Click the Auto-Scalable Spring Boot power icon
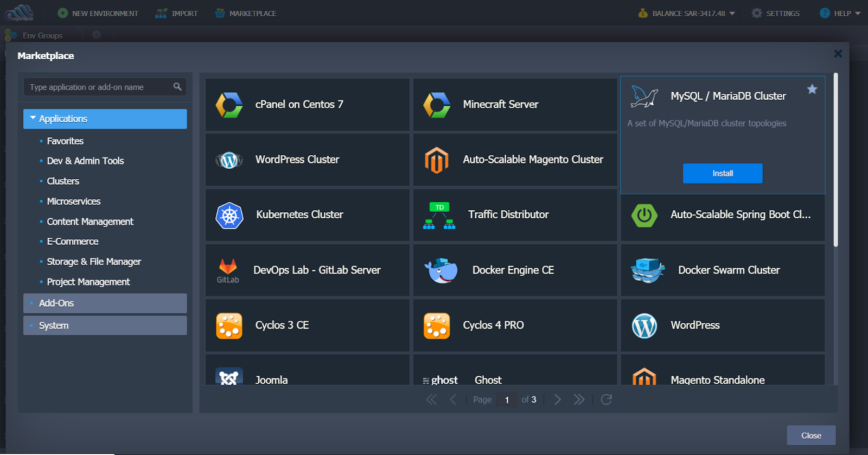868x455 pixels. (x=644, y=216)
